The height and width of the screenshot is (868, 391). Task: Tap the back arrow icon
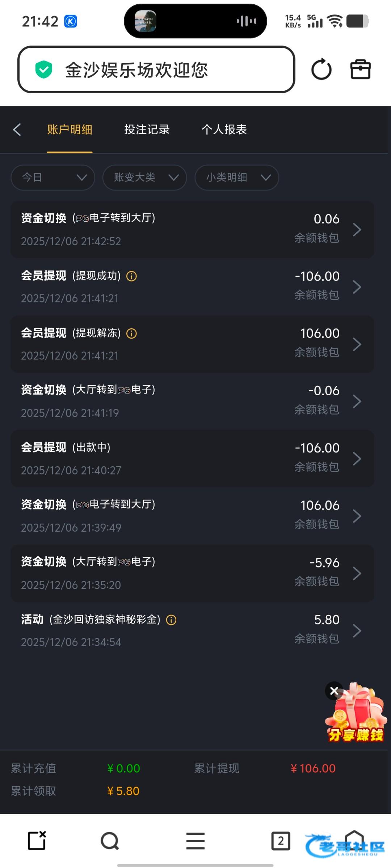tap(17, 129)
